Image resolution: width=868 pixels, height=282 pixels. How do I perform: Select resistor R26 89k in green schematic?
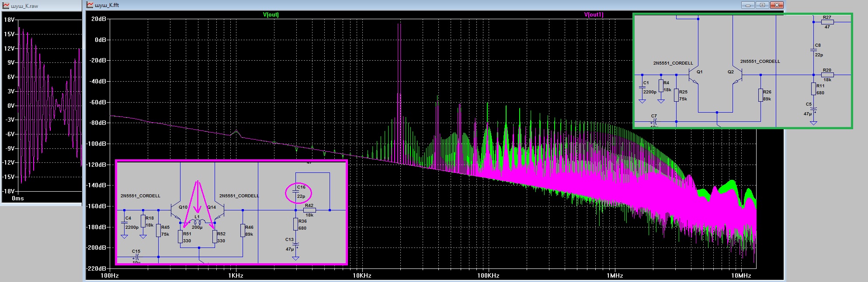(761, 95)
